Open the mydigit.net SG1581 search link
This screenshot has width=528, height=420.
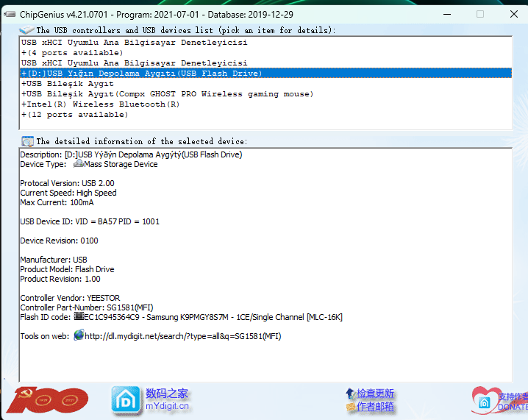(183, 336)
